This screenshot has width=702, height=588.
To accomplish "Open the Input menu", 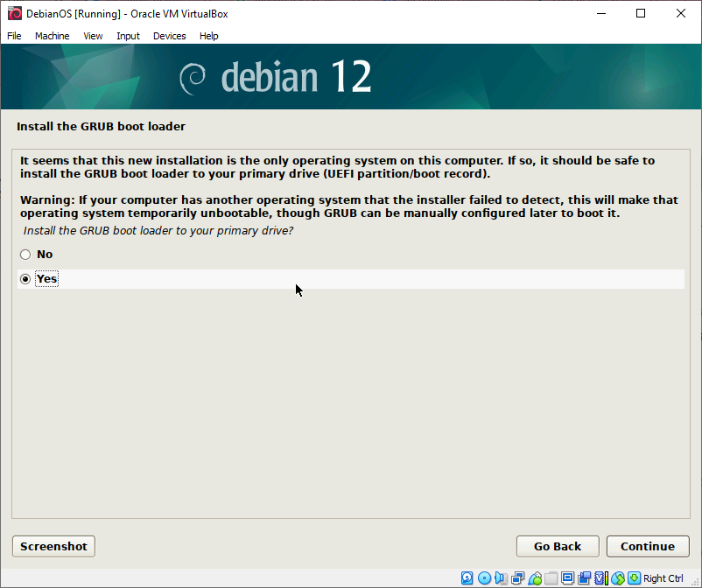I will pyautogui.click(x=128, y=36).
